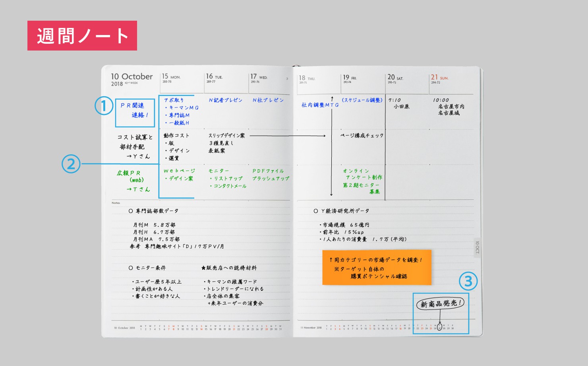Click the red 21 SUN. day header
Viewport: 588px width, 366px height.
[439, 79]
